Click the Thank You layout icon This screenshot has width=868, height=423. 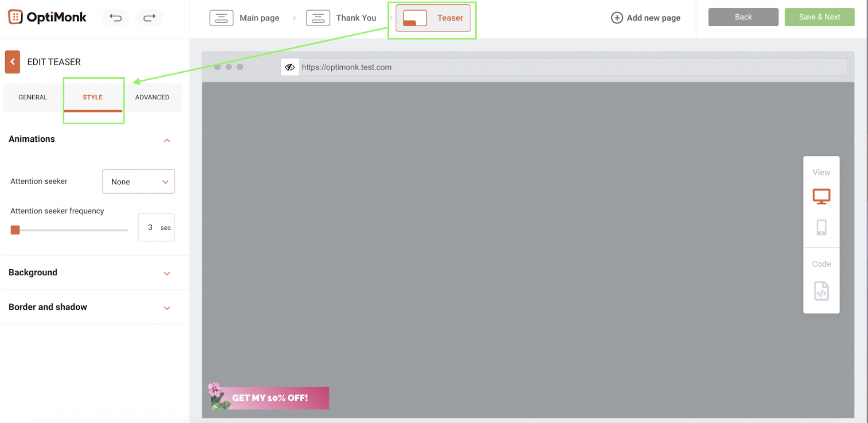click(x=318, y=18)
